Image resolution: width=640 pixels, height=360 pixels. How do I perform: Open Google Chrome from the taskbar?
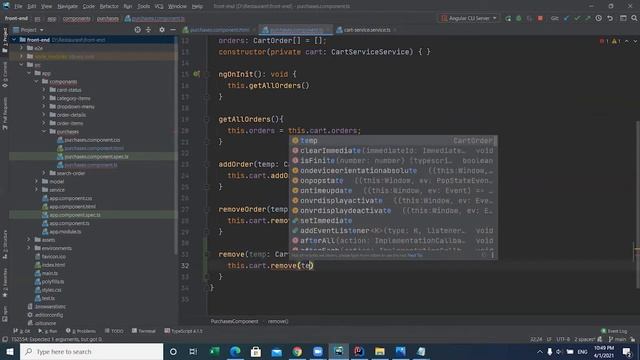[x=297, y=351]
